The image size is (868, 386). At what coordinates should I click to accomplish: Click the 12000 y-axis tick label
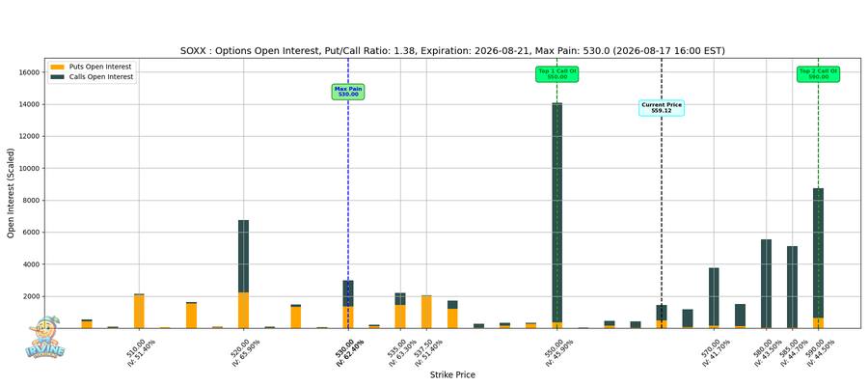(28, 137)
